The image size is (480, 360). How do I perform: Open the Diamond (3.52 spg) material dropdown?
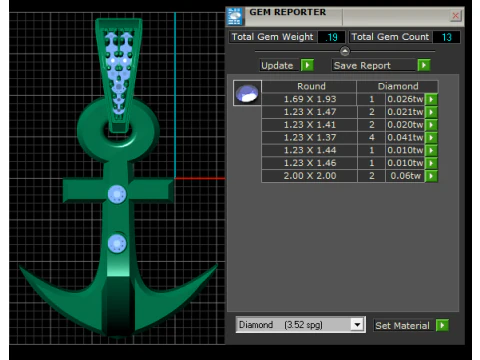[x=357, y=324]
